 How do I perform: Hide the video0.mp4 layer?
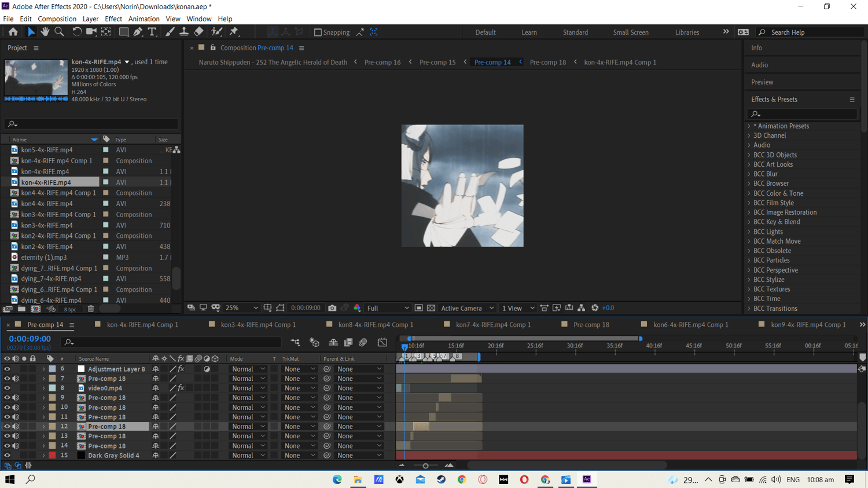7,388
